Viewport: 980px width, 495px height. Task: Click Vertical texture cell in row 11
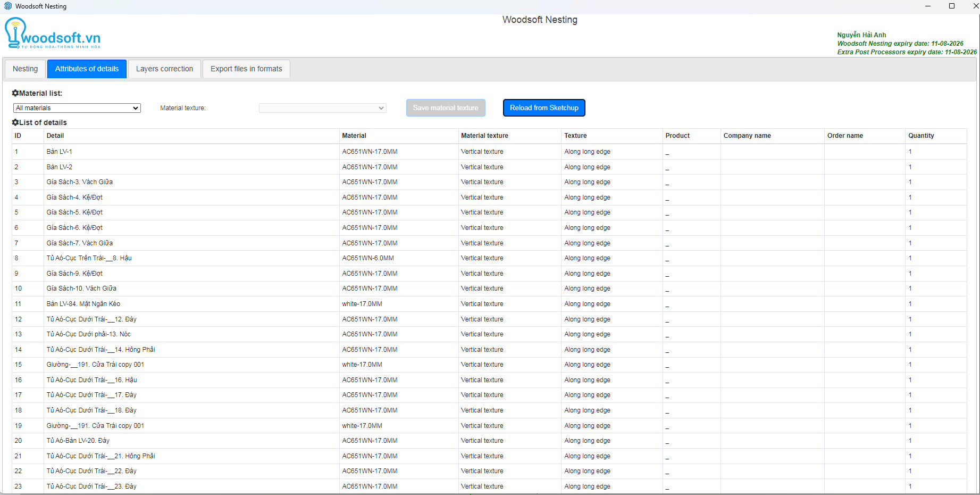(482, 304)
